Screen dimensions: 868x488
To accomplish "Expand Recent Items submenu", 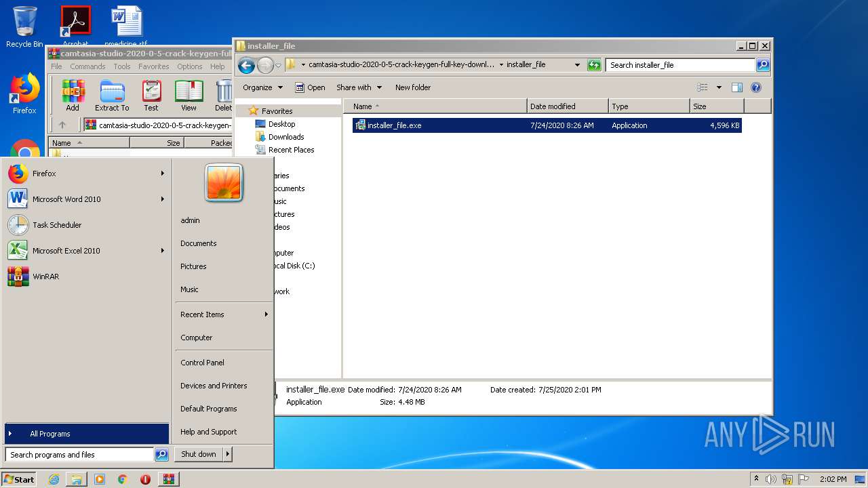I will coord(266,314).
